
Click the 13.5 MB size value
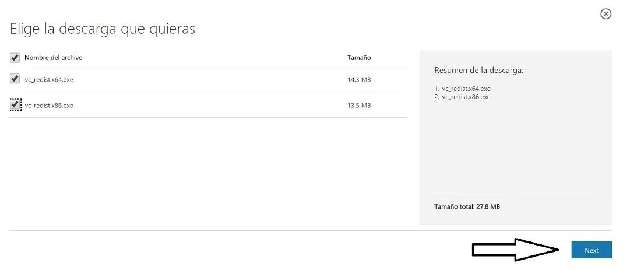(359, 105)
